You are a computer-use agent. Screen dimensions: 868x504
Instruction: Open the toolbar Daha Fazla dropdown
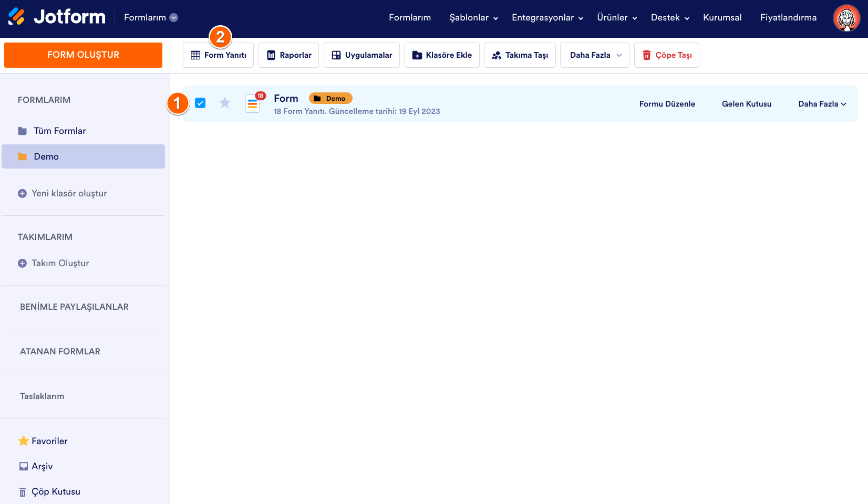[595, 55]
